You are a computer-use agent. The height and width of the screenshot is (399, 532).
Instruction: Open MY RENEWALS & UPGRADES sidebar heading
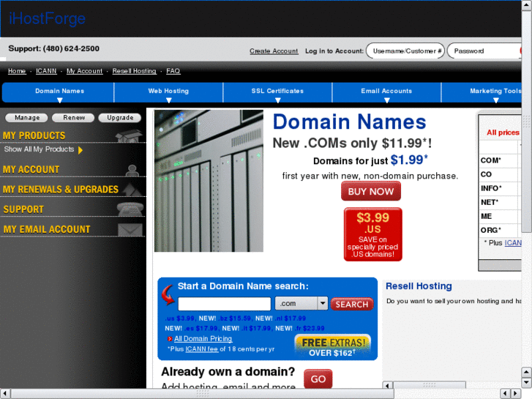tap(61, 190)
